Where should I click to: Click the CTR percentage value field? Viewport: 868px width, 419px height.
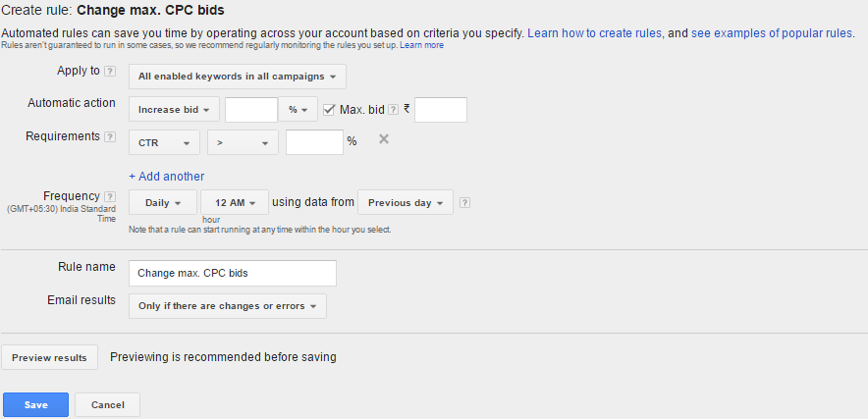[314, 142]
